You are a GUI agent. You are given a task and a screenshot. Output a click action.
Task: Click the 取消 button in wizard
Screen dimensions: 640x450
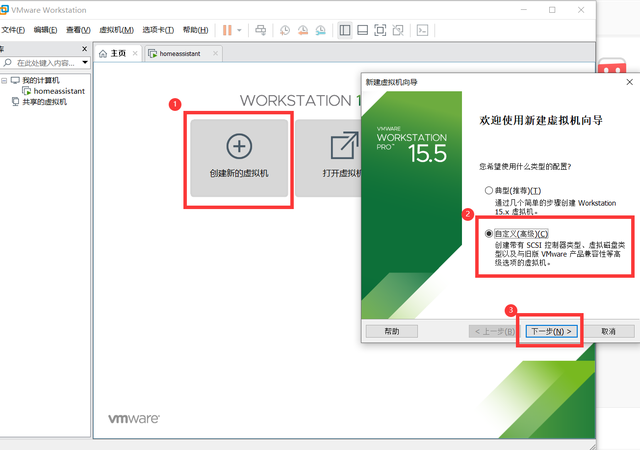(609, 331)
